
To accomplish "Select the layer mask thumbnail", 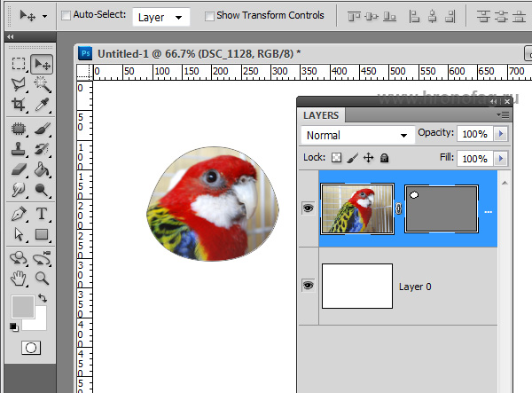I will [441, 209].
